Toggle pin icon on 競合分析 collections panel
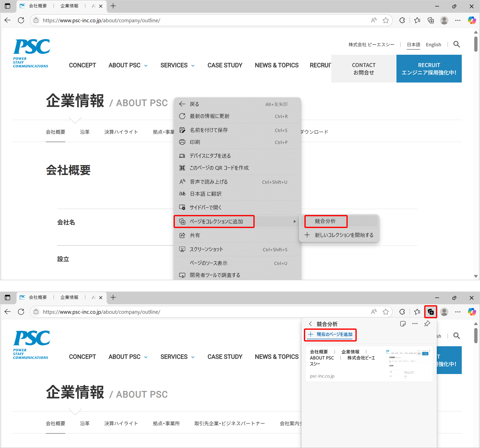 tap(427, 324)
